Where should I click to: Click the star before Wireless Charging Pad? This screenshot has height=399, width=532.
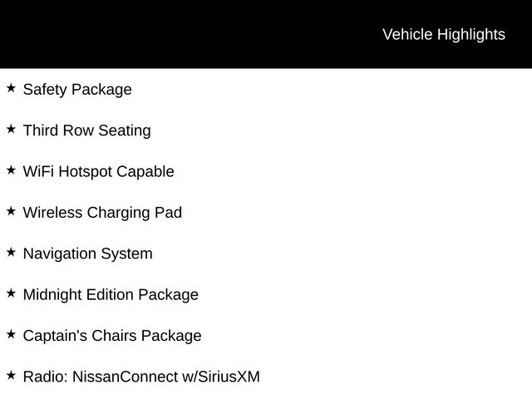pos(10,211)
